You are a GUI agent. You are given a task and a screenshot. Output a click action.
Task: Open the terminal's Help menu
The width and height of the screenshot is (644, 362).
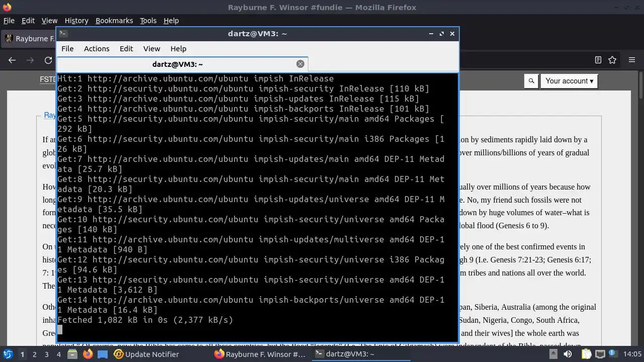tap(179, 49)
